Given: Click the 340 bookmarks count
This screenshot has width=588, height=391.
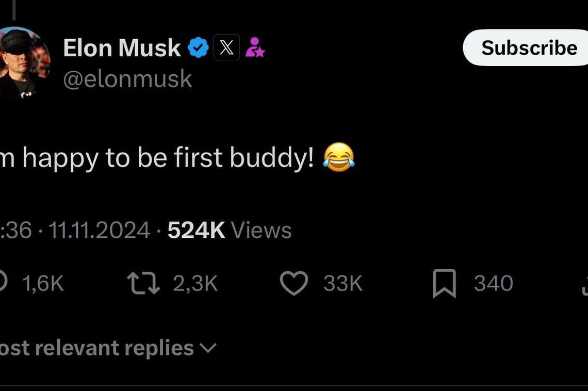Looking at the screenshot, I should coord(493,284).
